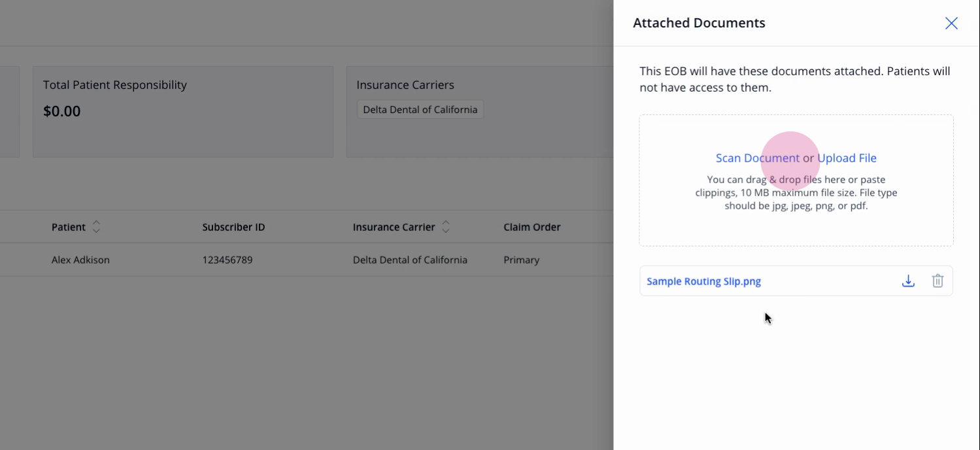This screenshot has width=980, height=450.
Task: Sort table by Insurance Carrier column arrows
Action: tap(446, 227)
